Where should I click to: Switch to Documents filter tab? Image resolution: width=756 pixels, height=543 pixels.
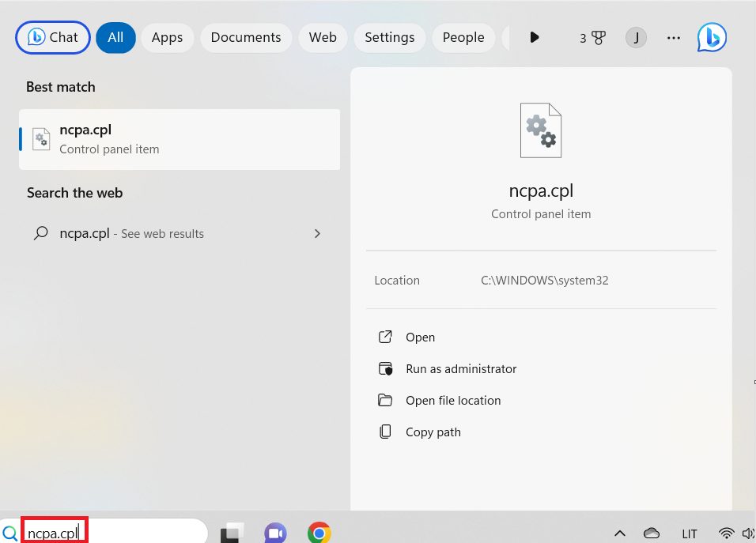point(246,37)
